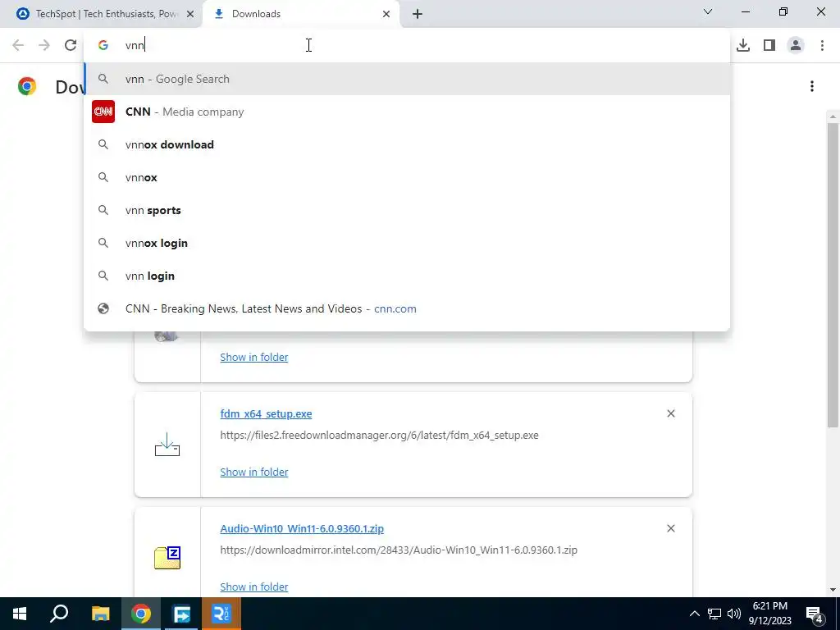Click the Chrome taskbar icon
The width and height of the screenshot is (840, 630).
(x=141, y=614)
